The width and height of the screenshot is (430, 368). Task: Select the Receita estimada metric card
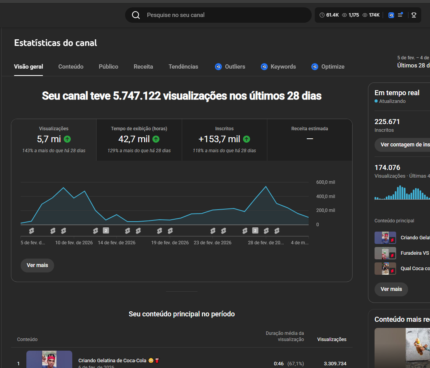pos(310,140)
